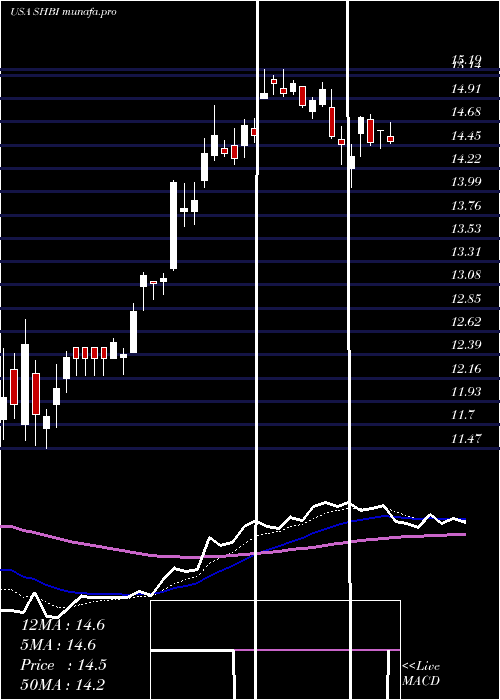Click the 12.16 price axis label
The width and height of the screenshot is (500, 700).
click(x=466, y=368)
